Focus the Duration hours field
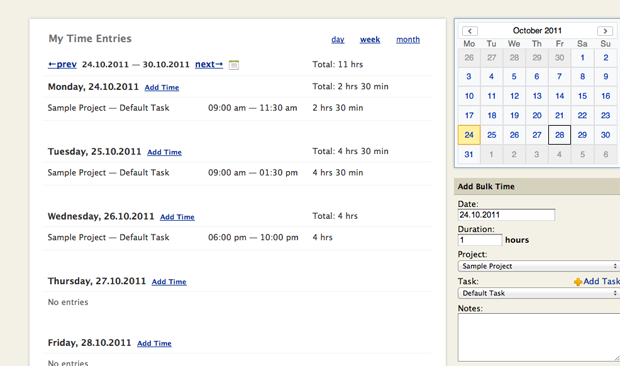Screen dimensions: 620x366 coord(480,240)
